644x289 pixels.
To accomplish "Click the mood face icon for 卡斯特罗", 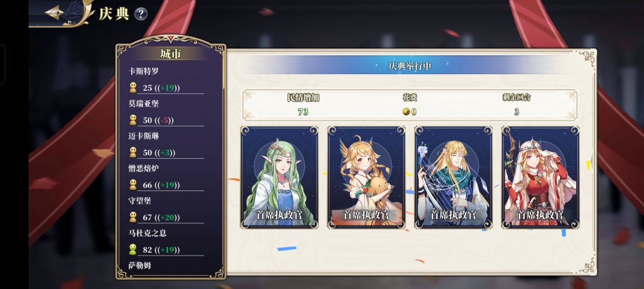I will [x=132, y=88].
